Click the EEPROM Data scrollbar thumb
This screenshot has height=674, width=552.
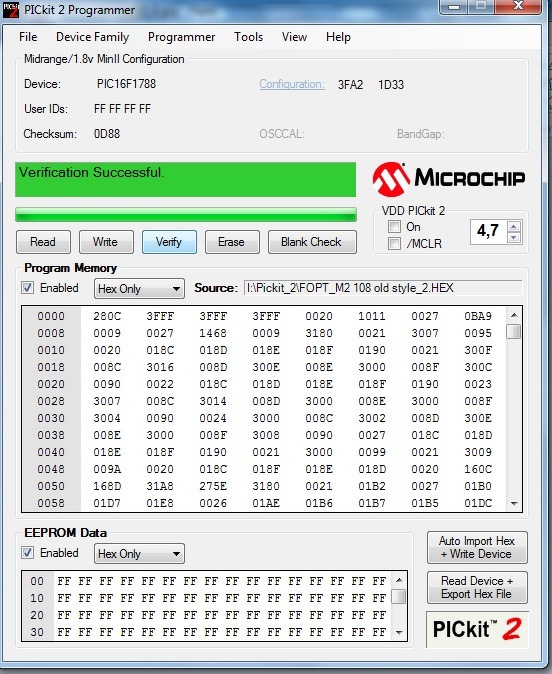[399, 596]
